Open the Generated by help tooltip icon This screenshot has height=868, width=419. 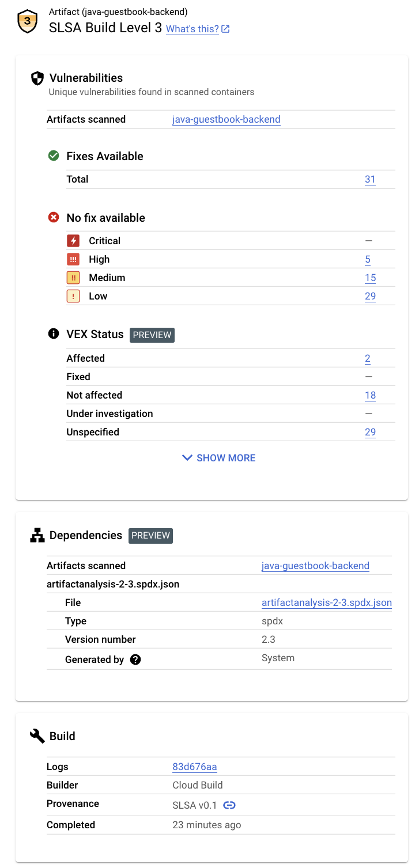pyautogui.click(x=135, y=659)
